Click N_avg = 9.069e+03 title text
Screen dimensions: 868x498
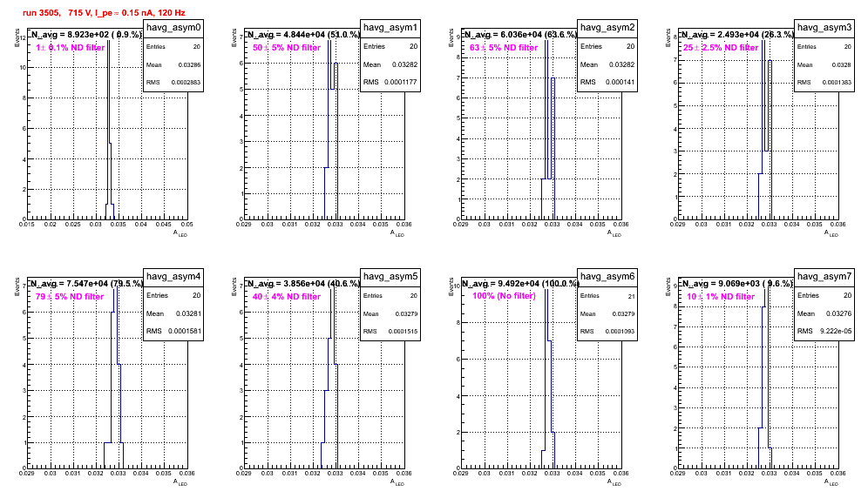pos(737,283)
